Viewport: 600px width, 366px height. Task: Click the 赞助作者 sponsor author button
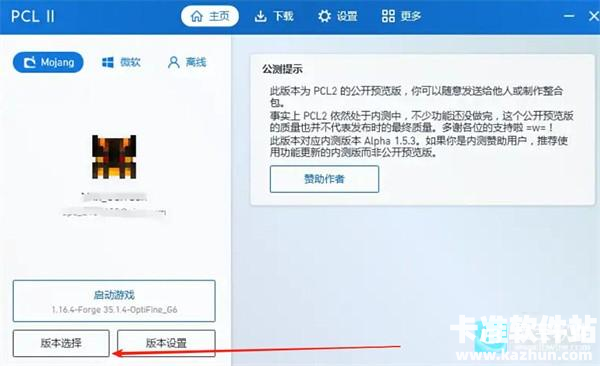324,179
